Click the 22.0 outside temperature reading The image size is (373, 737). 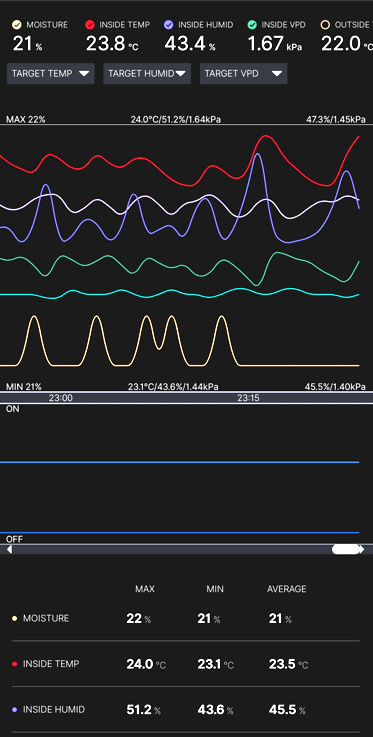point(347,45)
